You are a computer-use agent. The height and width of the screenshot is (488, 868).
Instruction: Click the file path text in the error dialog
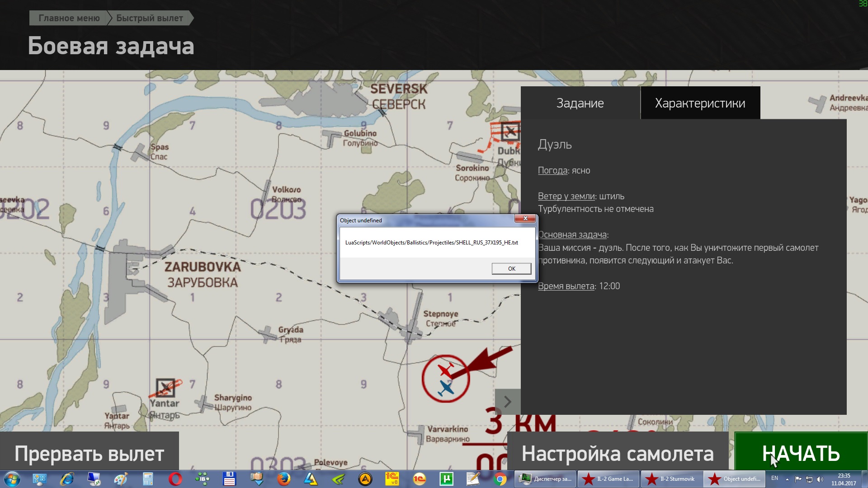point(431,243)
